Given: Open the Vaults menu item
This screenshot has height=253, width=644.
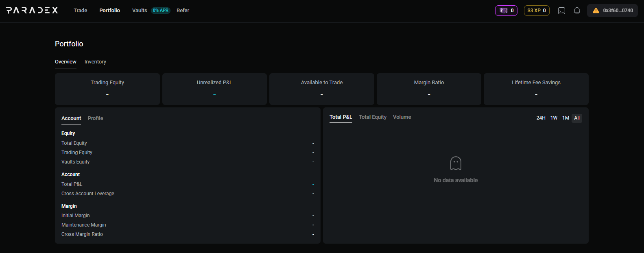Looking at the screenshot, I should pos(140,11).
